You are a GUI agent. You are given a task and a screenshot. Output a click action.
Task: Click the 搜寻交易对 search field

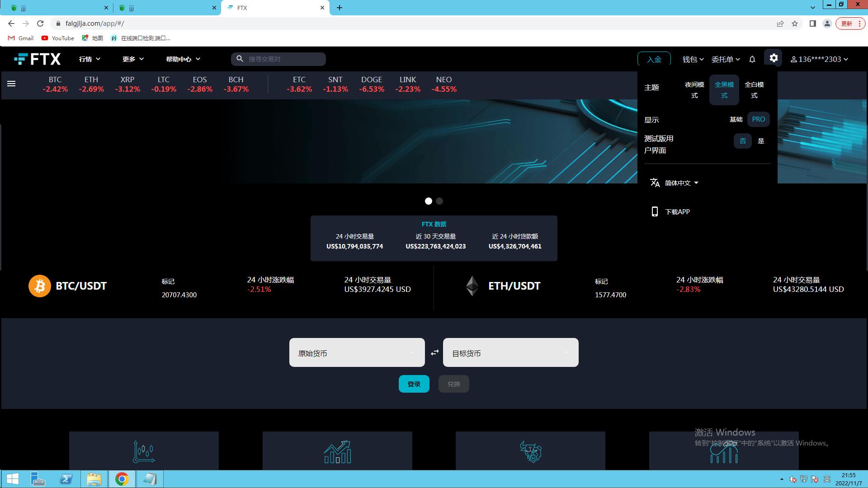click(x=278, y=59)
